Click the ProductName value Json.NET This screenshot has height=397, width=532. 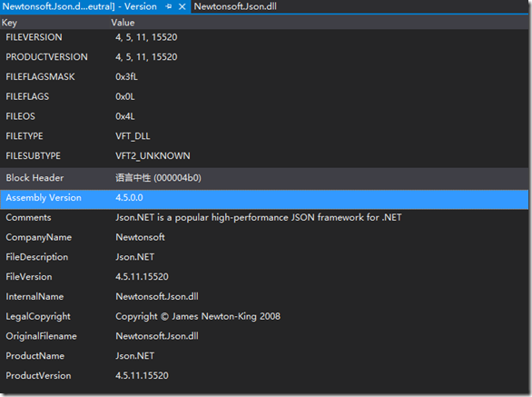pos(134,356)
